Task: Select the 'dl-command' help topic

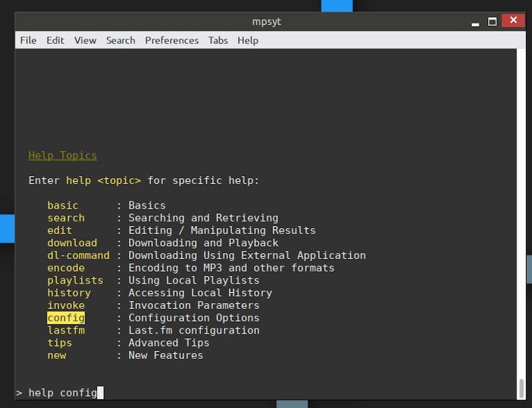Action: coord(78,255)
